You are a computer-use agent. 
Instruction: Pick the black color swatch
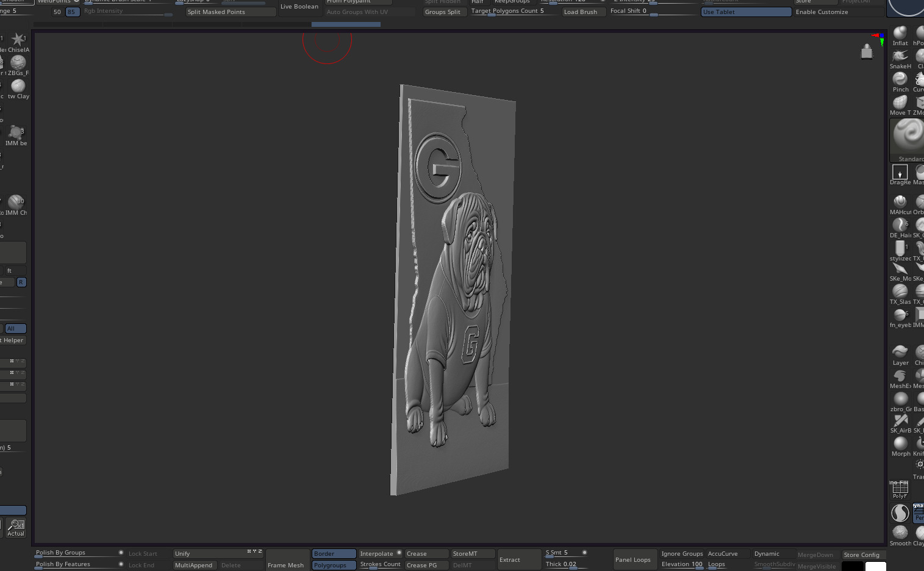853,566
